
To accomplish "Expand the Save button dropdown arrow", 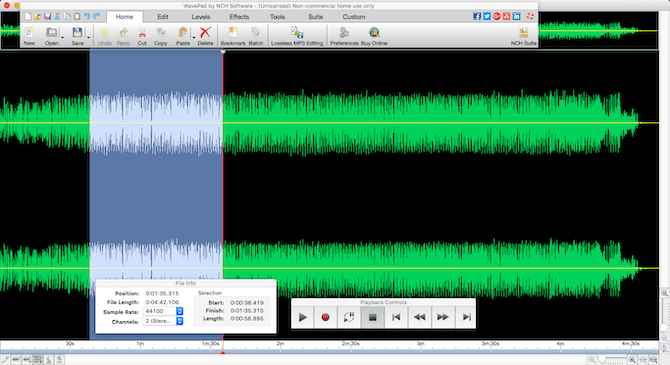I will (x=88, y=38).
